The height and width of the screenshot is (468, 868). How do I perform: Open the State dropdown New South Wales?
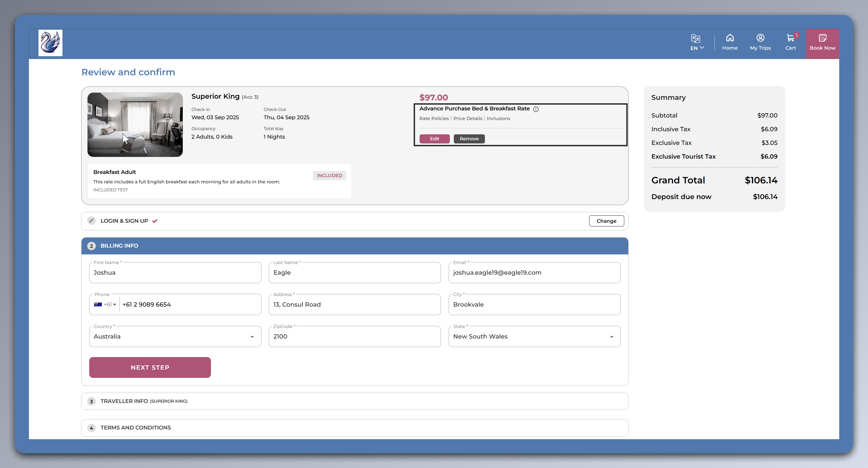pos(534,337)
